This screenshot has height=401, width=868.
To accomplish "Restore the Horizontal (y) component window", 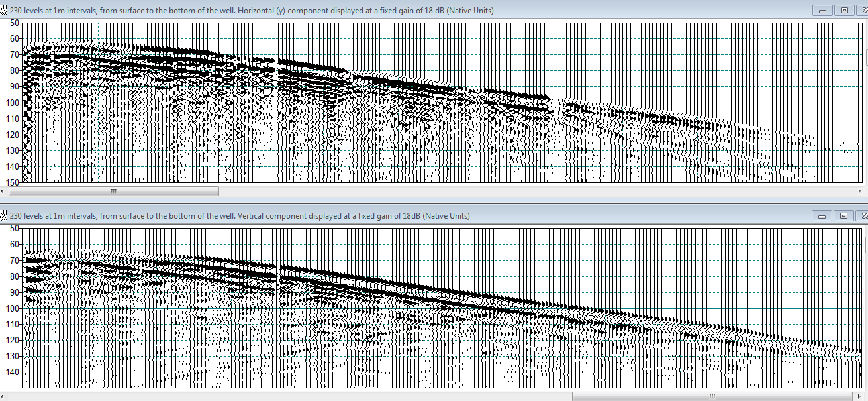I will coord(844,11).
